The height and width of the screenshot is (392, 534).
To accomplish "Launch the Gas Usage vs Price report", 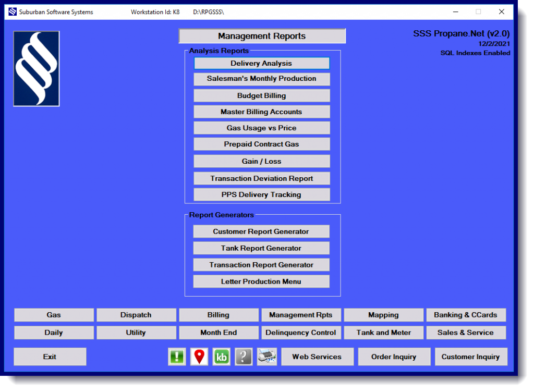I will [x=262, y=128].
